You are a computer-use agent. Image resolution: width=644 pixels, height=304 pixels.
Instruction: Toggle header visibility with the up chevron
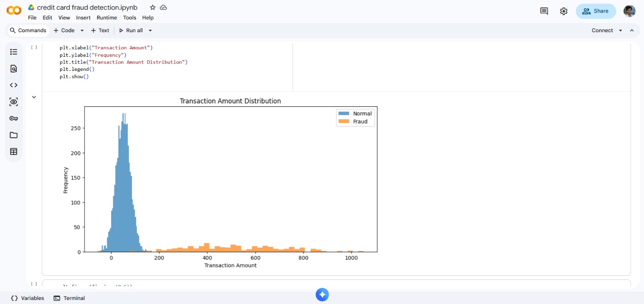(x=632, y=31)
